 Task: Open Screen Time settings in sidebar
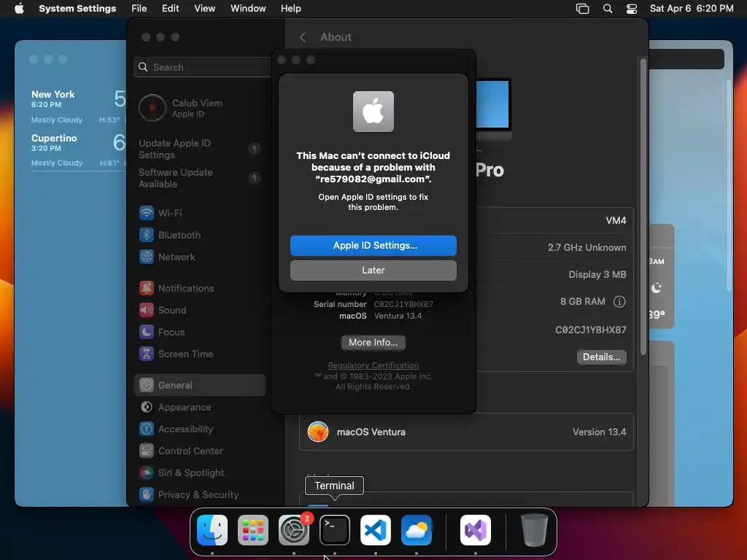pyautogui.click(x=199, y=354)
